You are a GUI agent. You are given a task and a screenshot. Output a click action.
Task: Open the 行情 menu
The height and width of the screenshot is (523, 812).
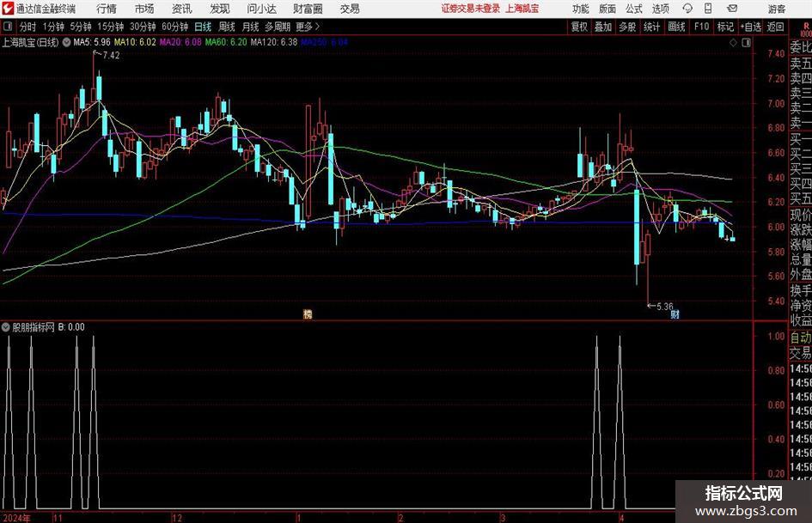tap(107, 9)
